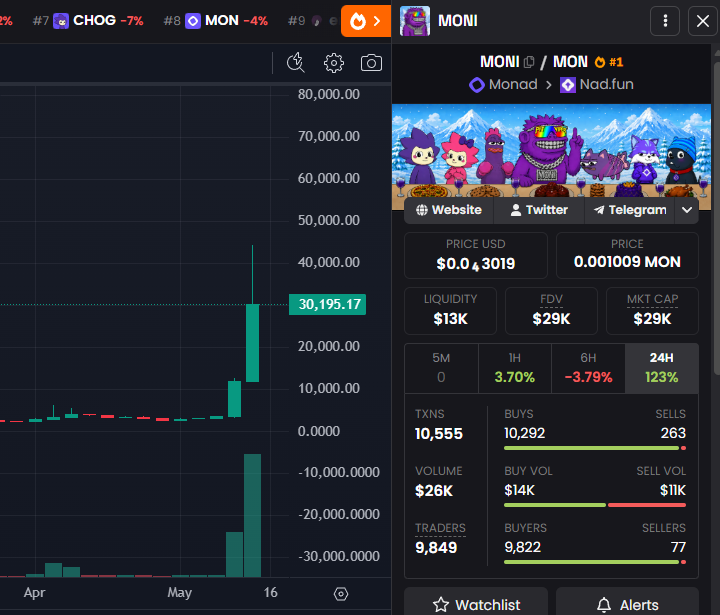
Task: Open the three-dot options menu
Action: (665, 21)
